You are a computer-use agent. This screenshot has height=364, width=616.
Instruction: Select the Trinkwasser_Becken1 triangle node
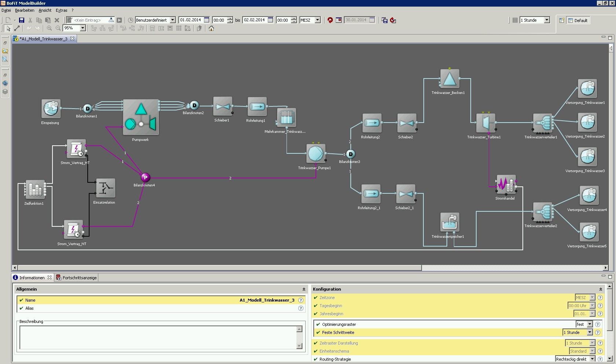click(x=449, y=79)
